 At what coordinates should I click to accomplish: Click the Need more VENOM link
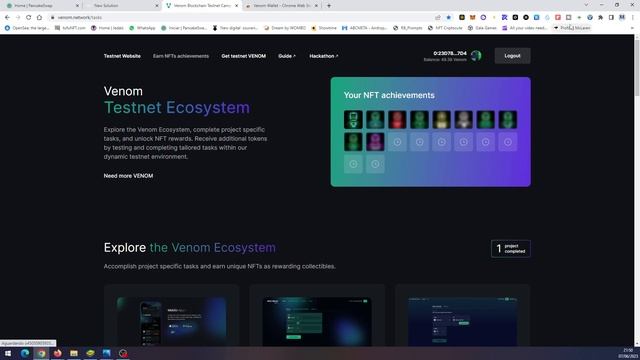click(129, 176)
